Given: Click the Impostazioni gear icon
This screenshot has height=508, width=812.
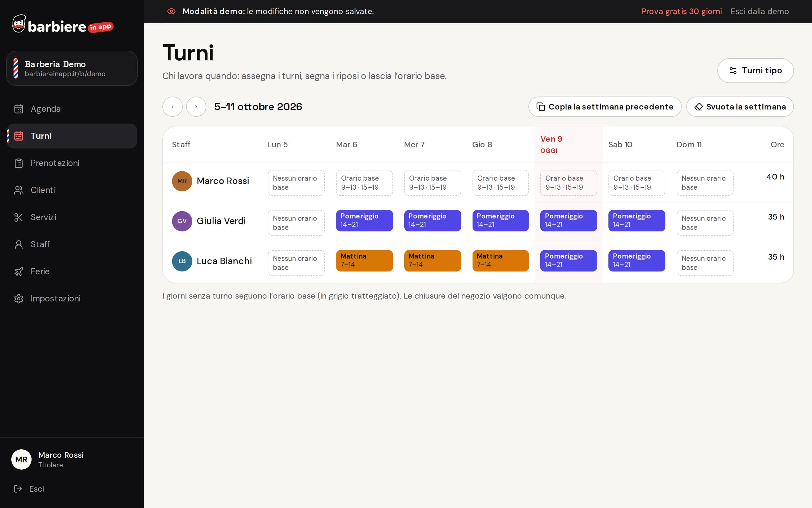Looking at the screenshot, I should (x=19, y=298).
